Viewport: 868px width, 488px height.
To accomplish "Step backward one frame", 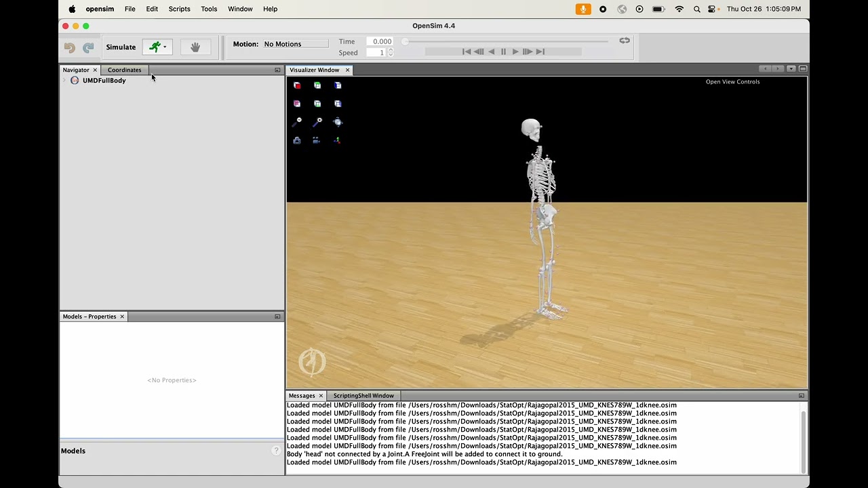I will 479,52.
